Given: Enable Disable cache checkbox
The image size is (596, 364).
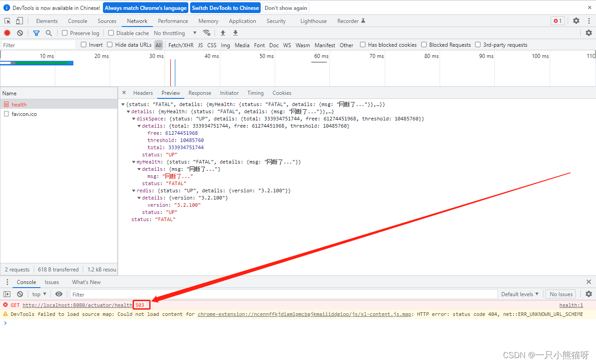Looking at the screenshot, I should (x=111, y=33).
